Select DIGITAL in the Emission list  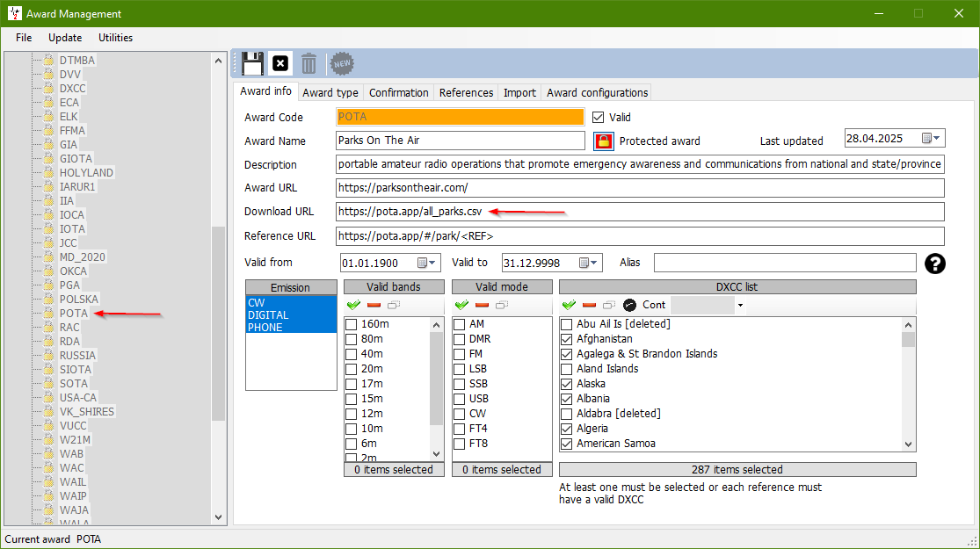[x=291, y=314]
